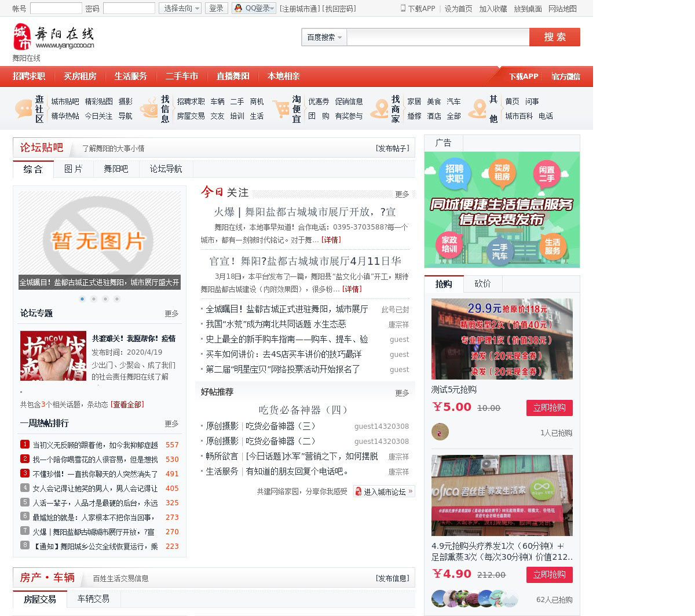Open the 抗疫战情 topic thumbnail
695x616 pixels.
click(x=53, y=356)
